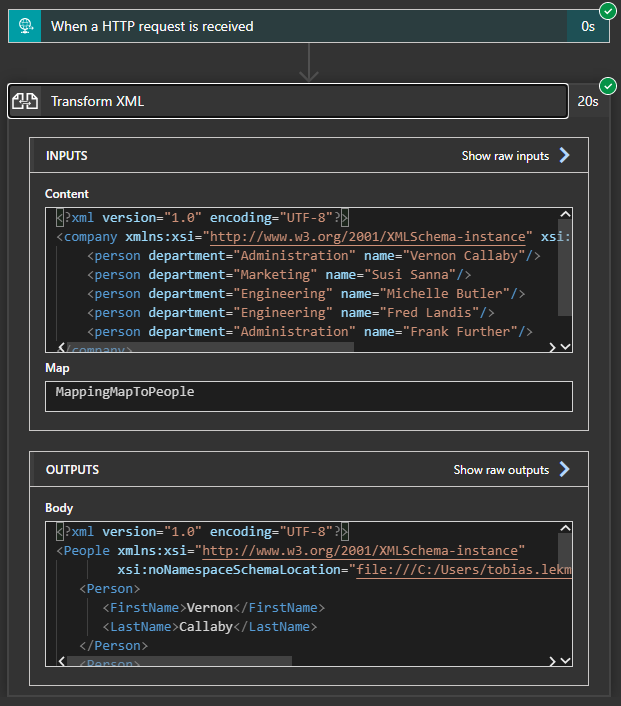621x706 pixels.
Task: Click the HTTP request trigger globe icon
Action: coord(26,26)
